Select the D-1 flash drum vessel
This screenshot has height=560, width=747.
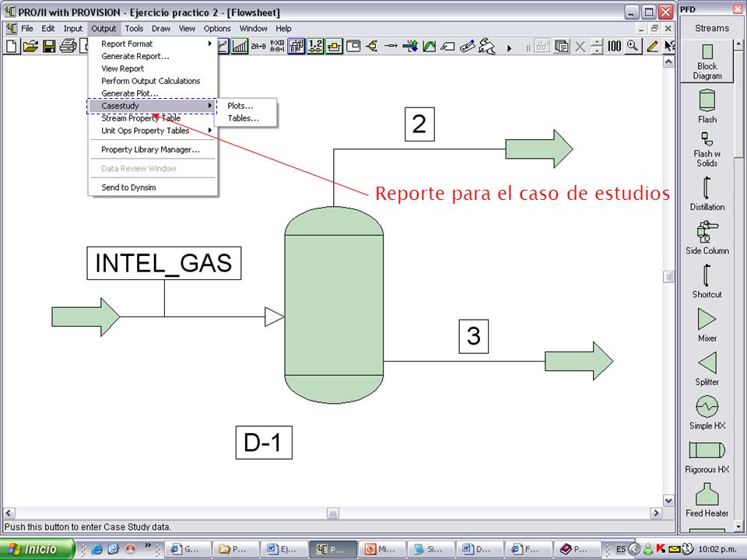click(334, 305)
